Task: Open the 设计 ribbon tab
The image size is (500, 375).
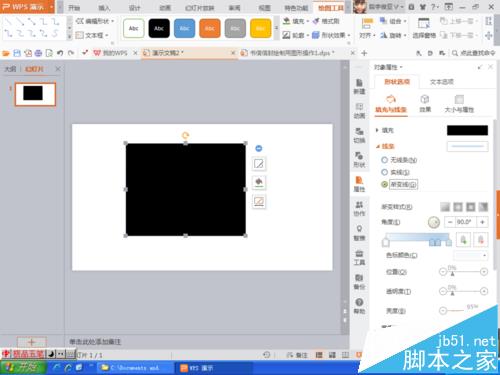Action: coord(134,8)
